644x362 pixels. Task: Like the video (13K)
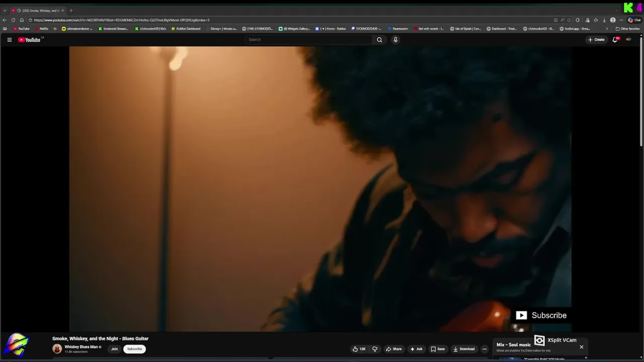[x=359, y=349]
